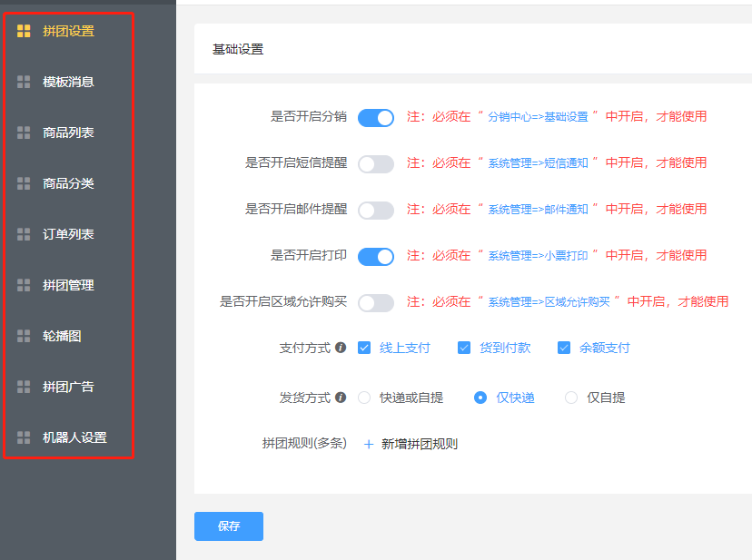Image resolution: width=752 pixels, height=560 pixels.
Task: Select the 仅自提 delivery radio option
Action: (571, 398)
